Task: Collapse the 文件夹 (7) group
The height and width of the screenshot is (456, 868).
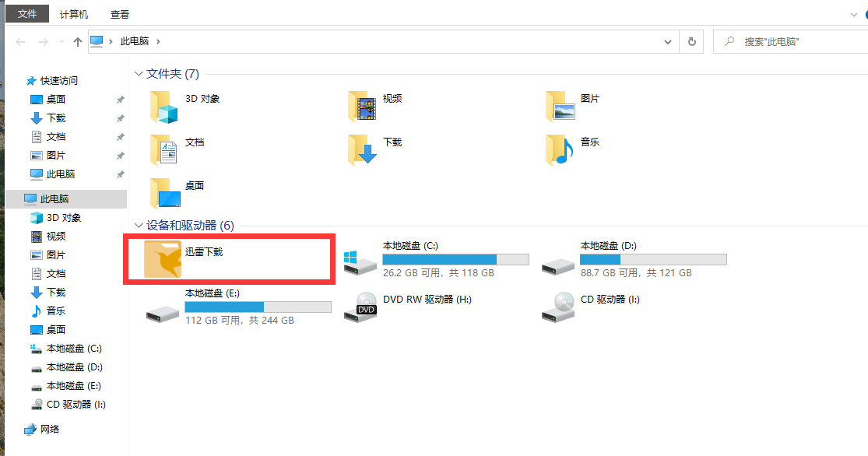Action: click(x=139, y=74)
